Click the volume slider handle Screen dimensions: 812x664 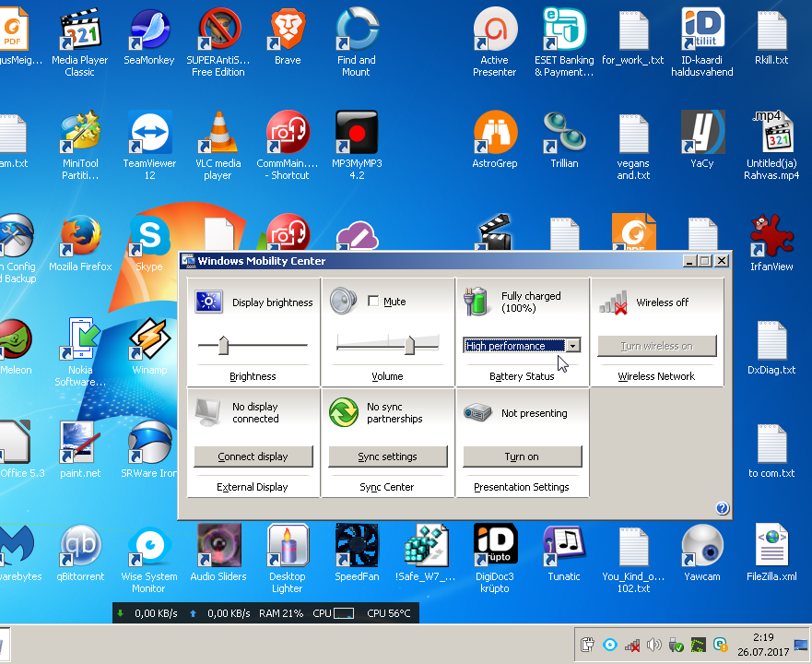coord(409,346)
